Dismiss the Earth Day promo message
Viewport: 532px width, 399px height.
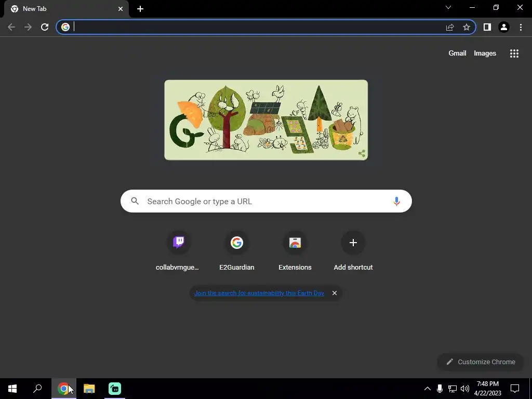(335, 293)
